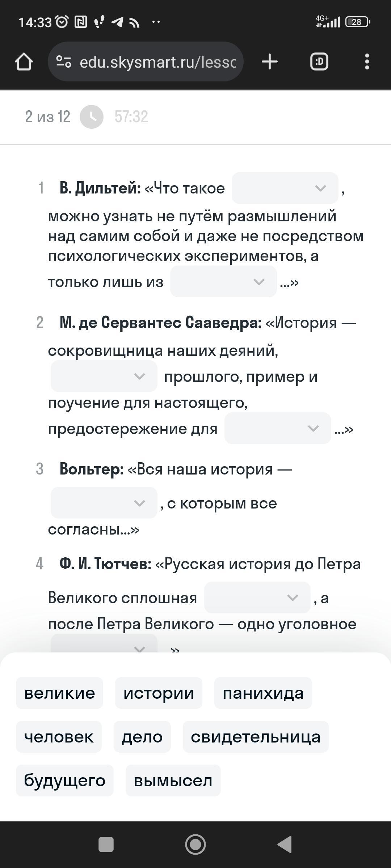Pick the word chip «будущего»

tap(65, 780)
